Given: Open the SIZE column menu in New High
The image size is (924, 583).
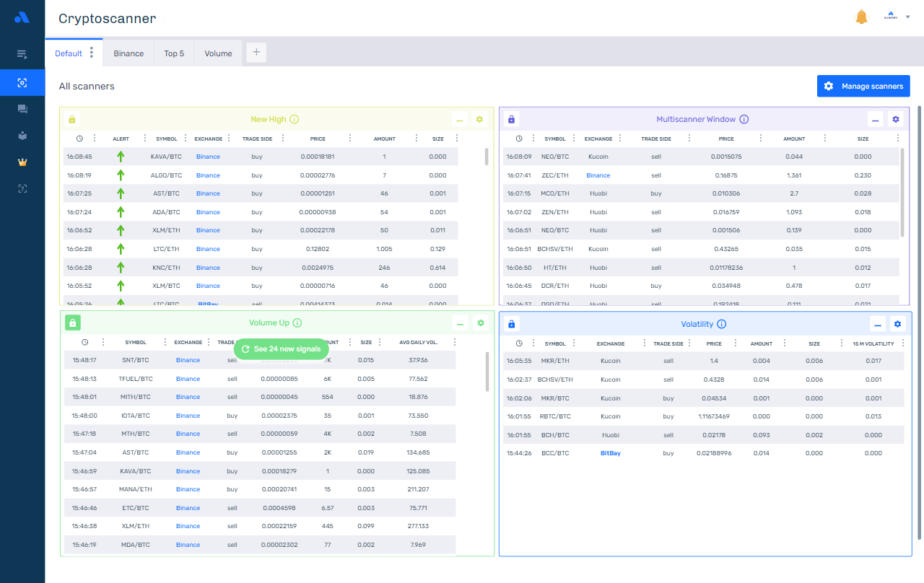Looking at the screenshot, I should click(x=458, y=139).
